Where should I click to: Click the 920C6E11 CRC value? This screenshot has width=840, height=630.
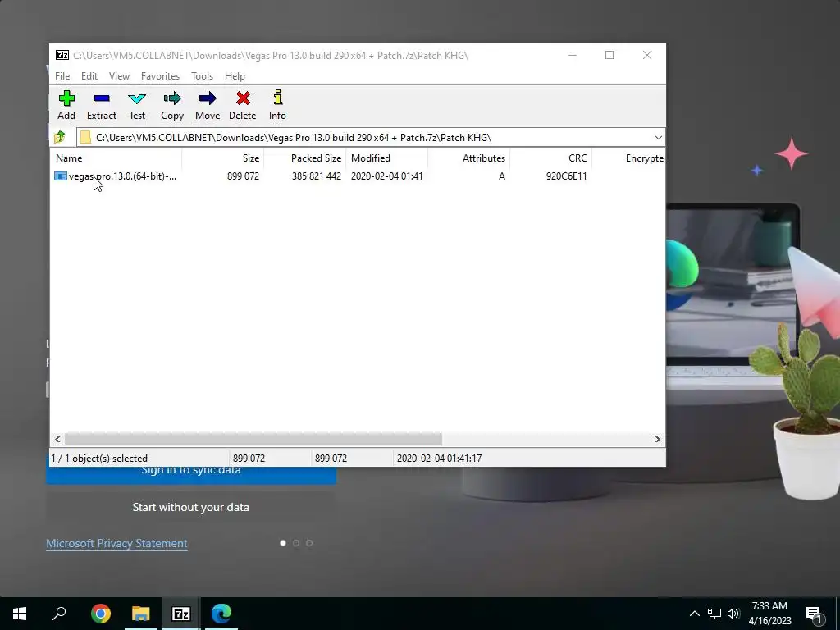(x=566, y=176)
